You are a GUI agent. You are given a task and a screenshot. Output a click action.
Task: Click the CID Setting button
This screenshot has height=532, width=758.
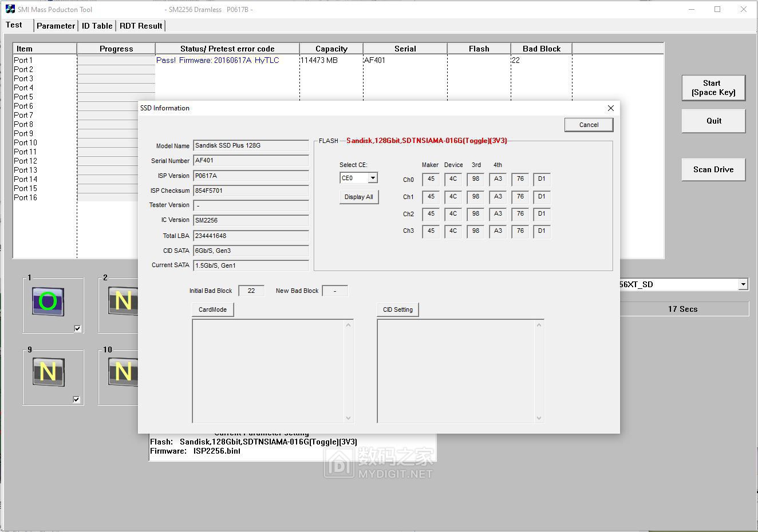[397, 309]
